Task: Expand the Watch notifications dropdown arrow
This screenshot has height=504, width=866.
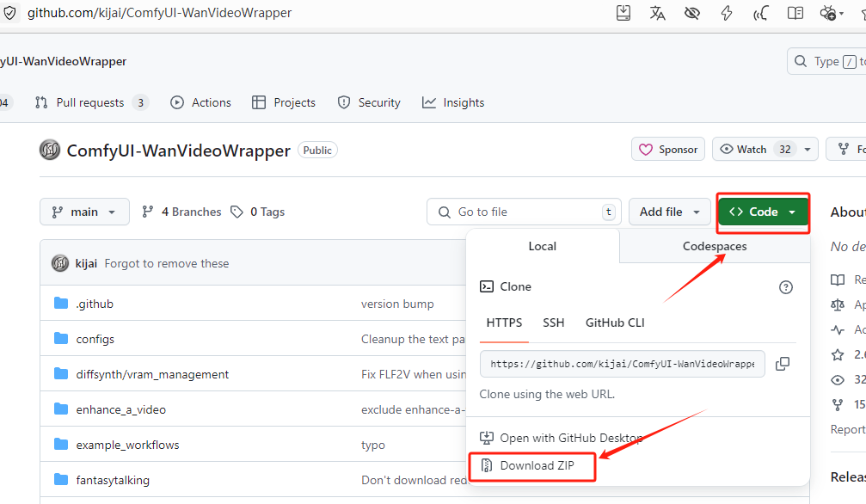Action: [807, 150]
